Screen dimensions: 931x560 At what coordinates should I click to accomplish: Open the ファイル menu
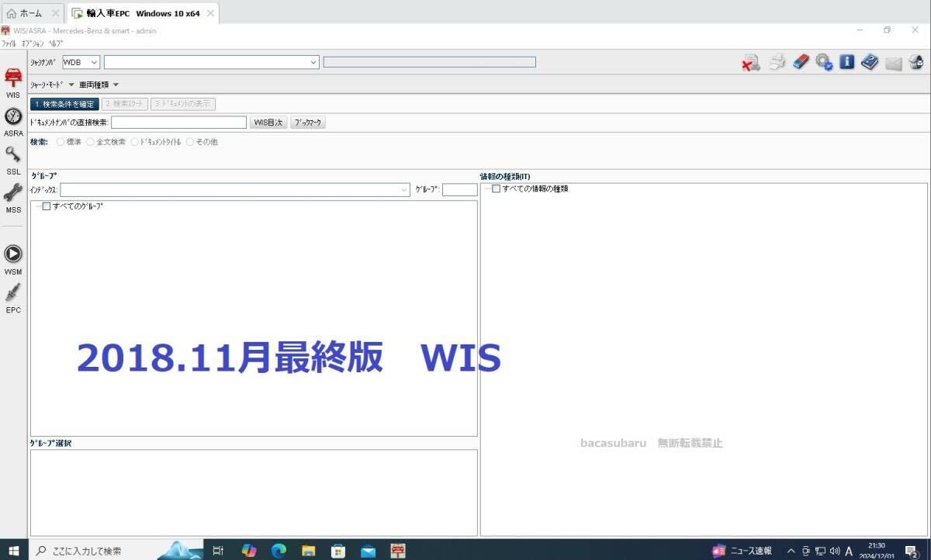point(10,43)
